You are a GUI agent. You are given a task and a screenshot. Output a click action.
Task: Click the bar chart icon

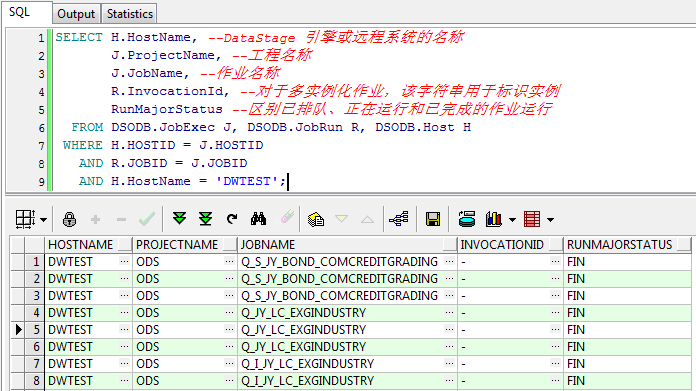click(x=494, y=219)
